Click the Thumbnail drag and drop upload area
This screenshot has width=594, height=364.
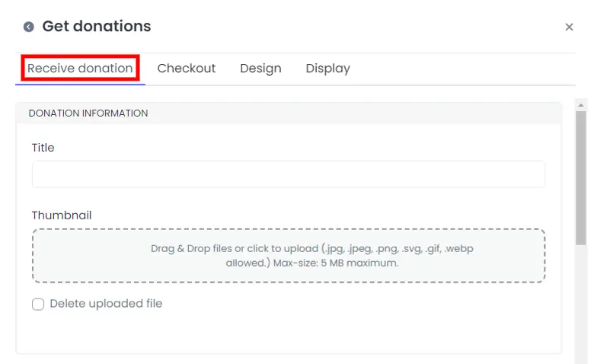click(x=289, y=256)
